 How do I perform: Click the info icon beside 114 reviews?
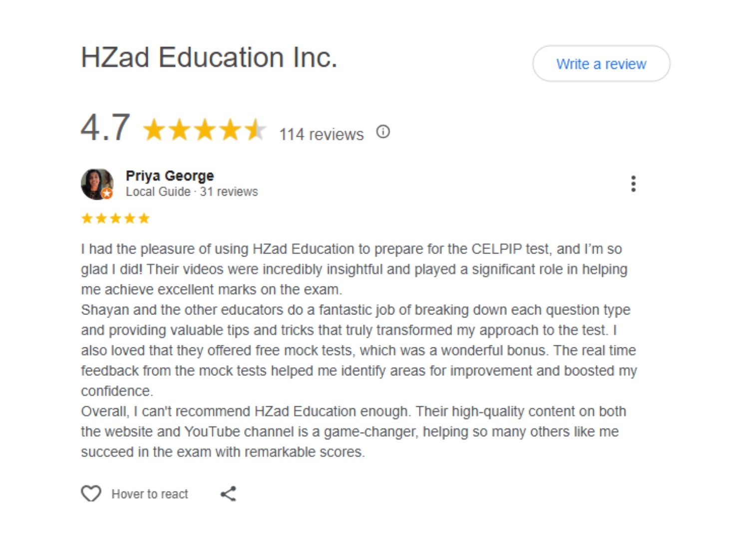click(x=383, y=132)
